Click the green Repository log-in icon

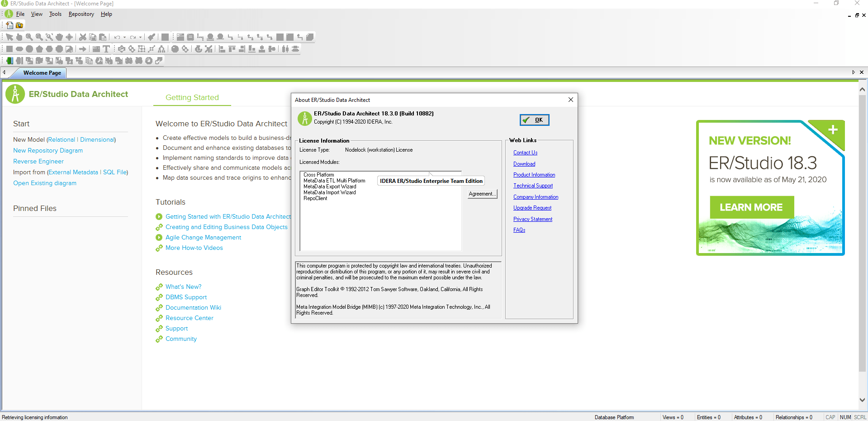tap(9, 61)
